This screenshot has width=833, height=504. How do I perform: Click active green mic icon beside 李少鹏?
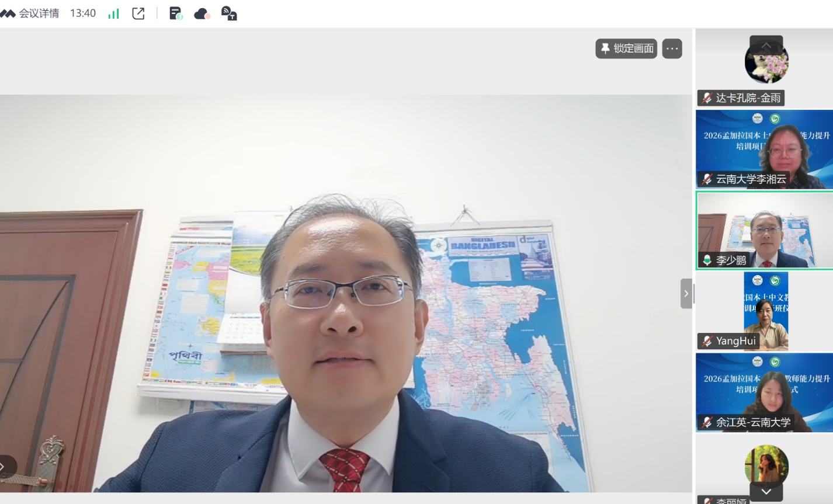coord(707,260)
